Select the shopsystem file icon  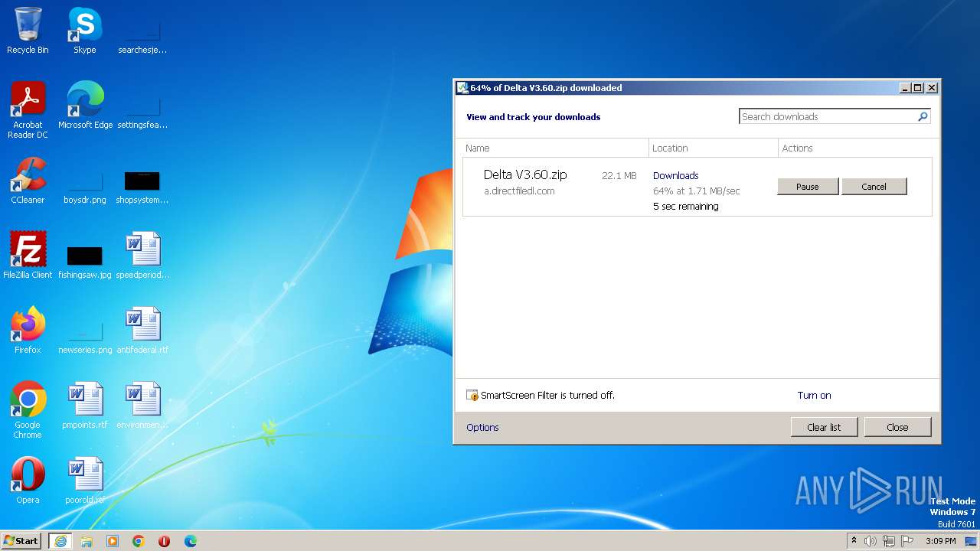(142, 186)
